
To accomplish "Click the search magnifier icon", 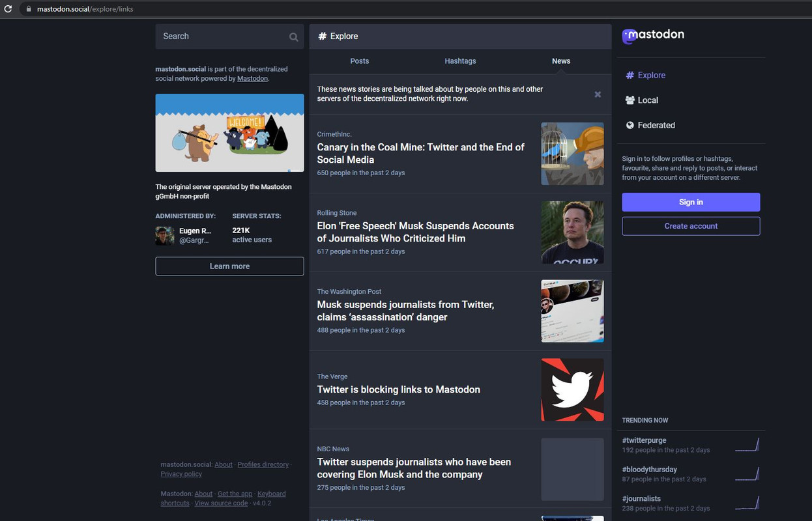I will pyautogui.click(x=293, y=37).
